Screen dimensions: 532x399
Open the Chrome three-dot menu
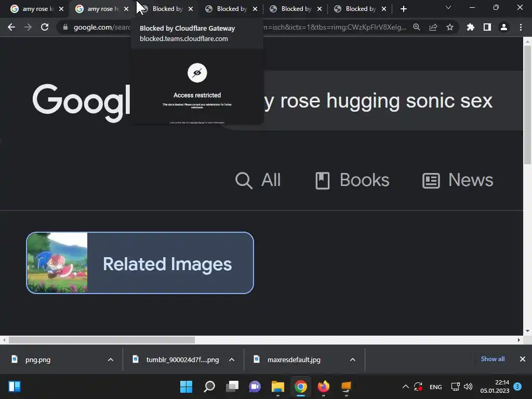coord(521,27)
